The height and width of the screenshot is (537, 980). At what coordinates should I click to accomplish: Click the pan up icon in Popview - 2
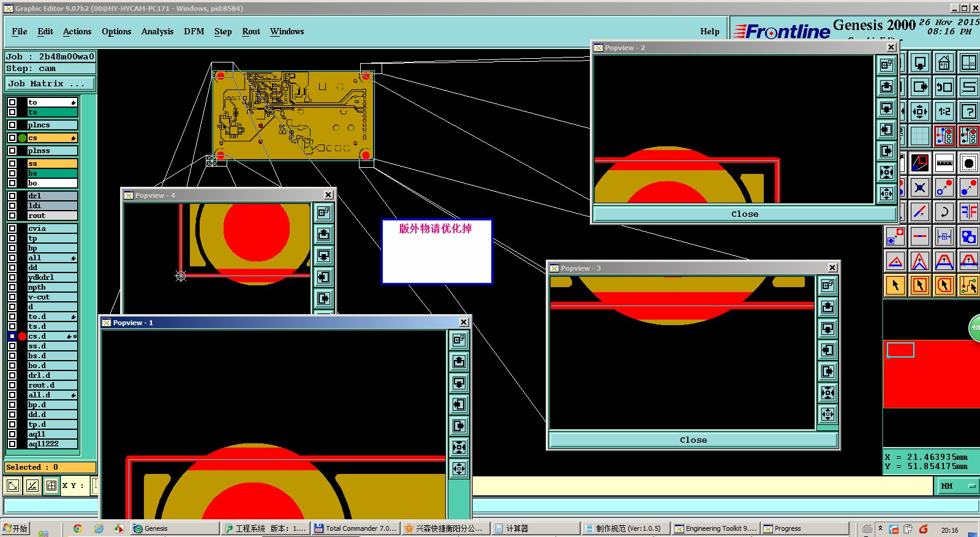pos(886,86)
